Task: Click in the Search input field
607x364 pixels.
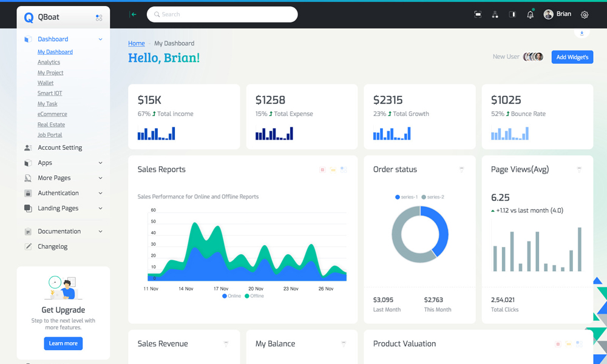Action: point(225,15)
